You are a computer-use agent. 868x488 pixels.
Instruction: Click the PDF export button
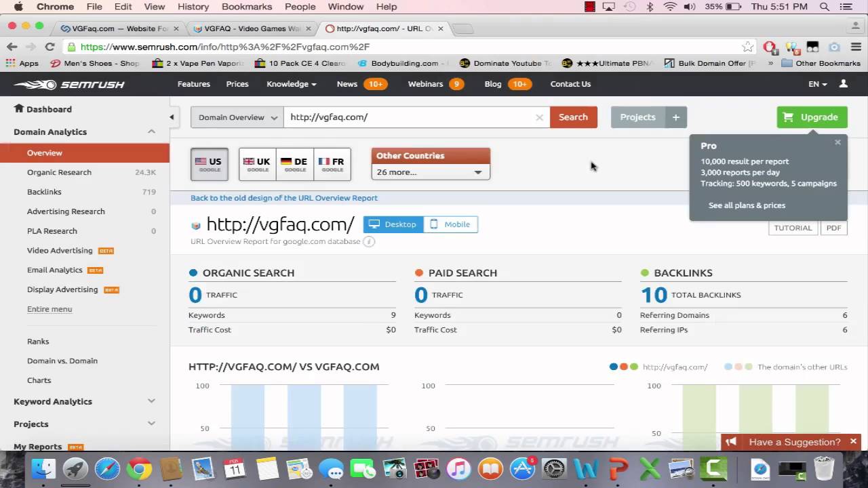point(833,228)
